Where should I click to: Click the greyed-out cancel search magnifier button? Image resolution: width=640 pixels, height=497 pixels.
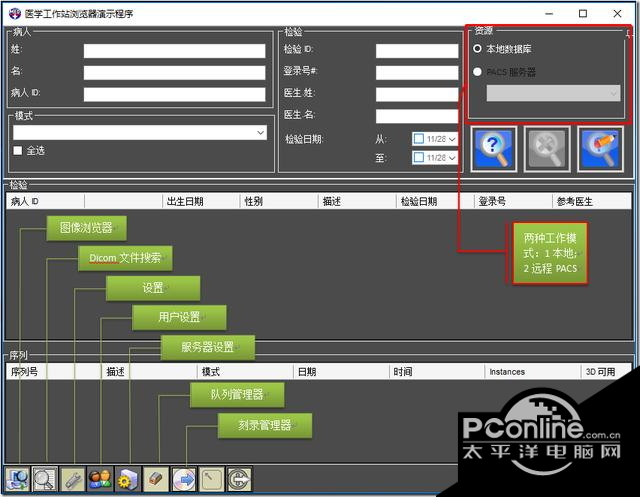click(x=547, y=149)
